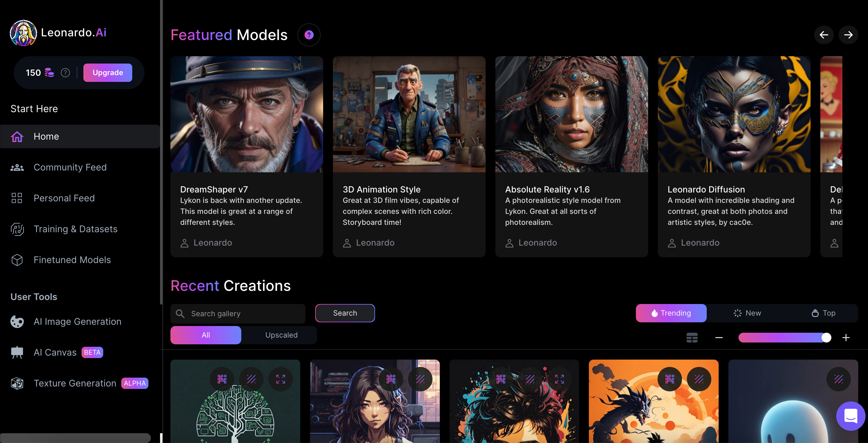The height and width of the screenshot is (443, 868).
Task: Open the Leonardo Diffusion model image
Action: coord(734,114)
